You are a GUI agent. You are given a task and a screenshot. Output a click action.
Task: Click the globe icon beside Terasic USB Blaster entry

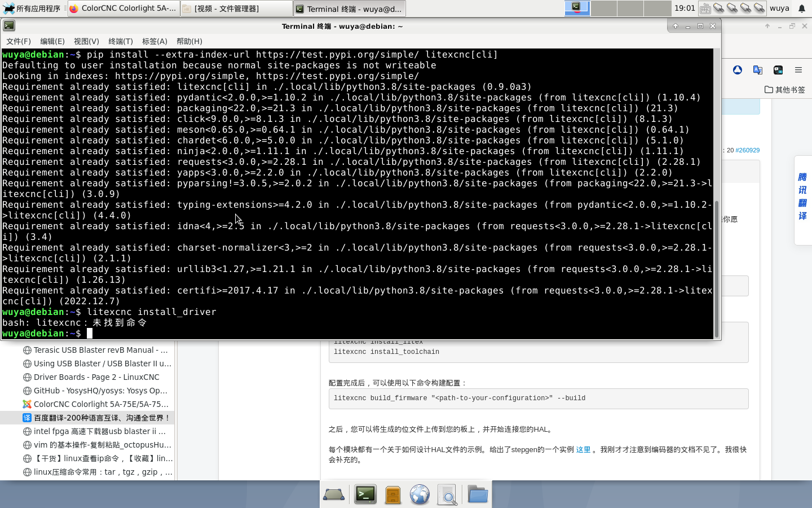pyautogui.click(x=27, y=350)
